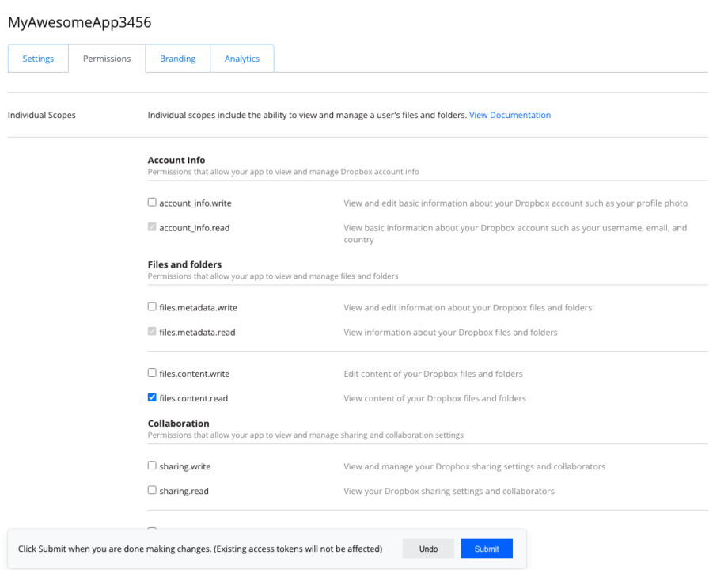Open the View Documentation link
728x570 pixels.
click(x=510, y=115)
